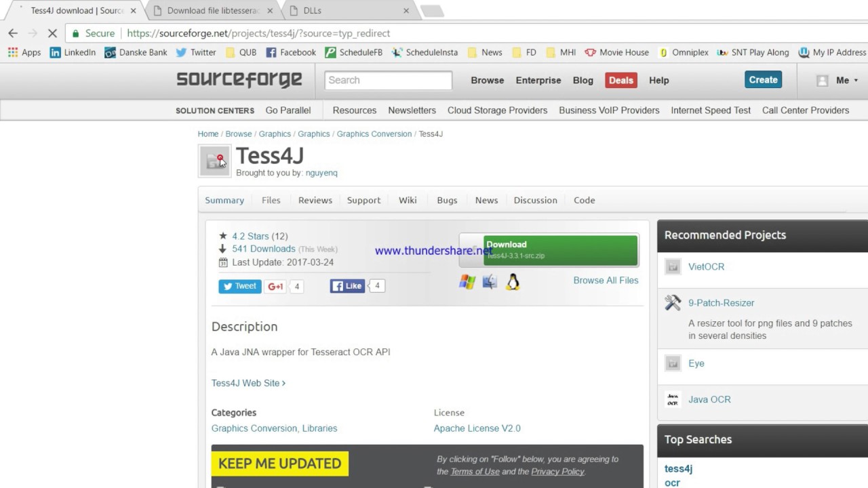Open the Apps bookmarks grid
This screenshot has height=488, width=868.
pyautogui.click(x=24, y=52)
